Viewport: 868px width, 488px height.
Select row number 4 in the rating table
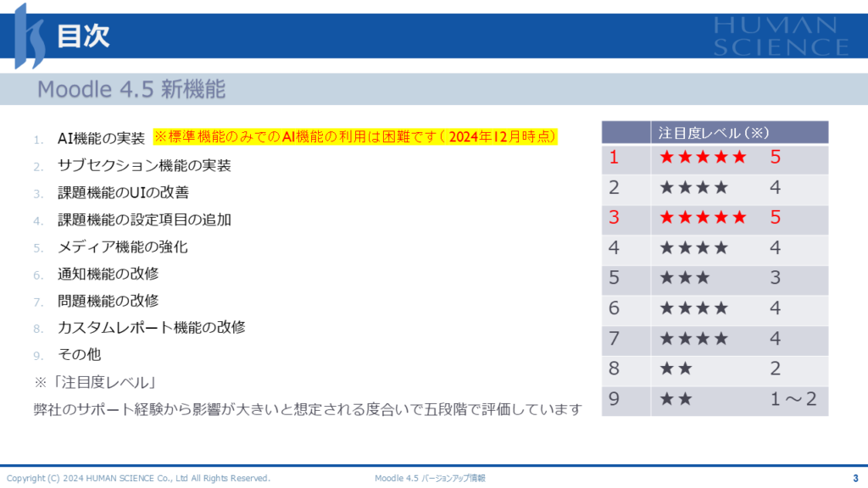pos(614,248)
